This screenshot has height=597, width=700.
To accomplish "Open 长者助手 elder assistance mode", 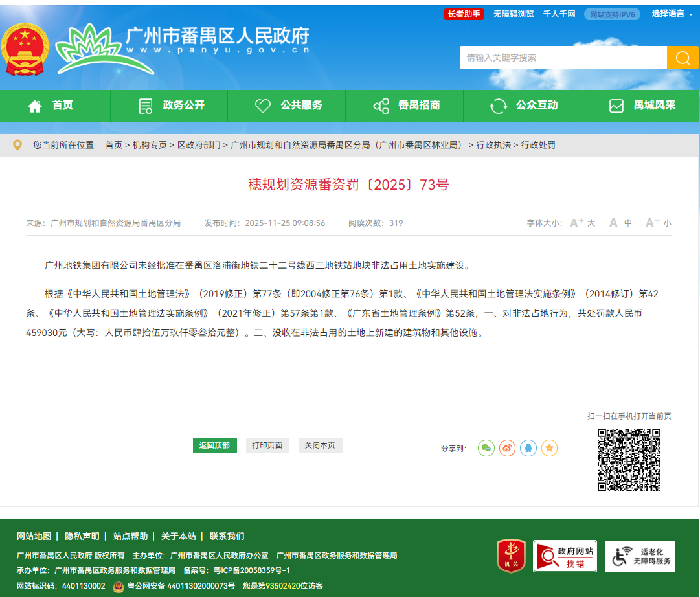I will coord(464,14).
